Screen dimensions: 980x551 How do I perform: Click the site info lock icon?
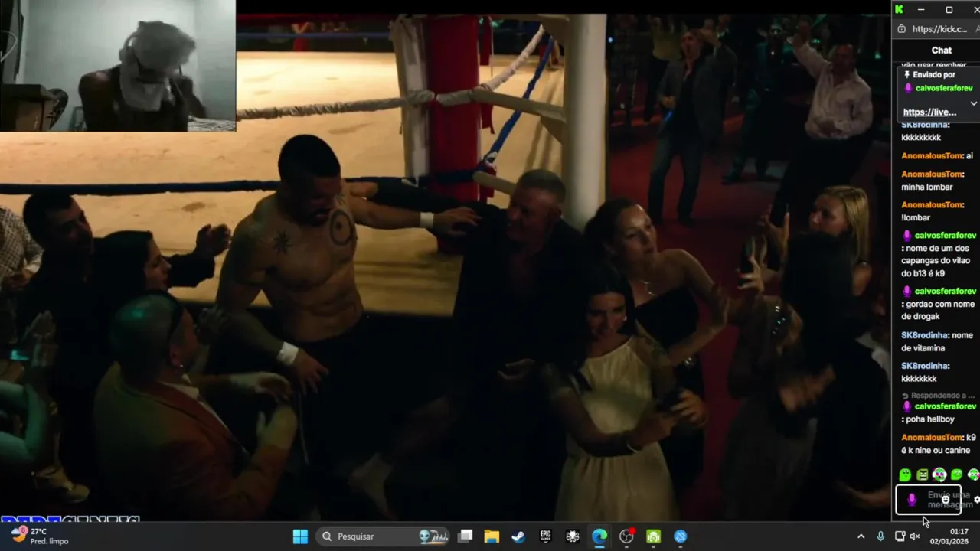901,29
